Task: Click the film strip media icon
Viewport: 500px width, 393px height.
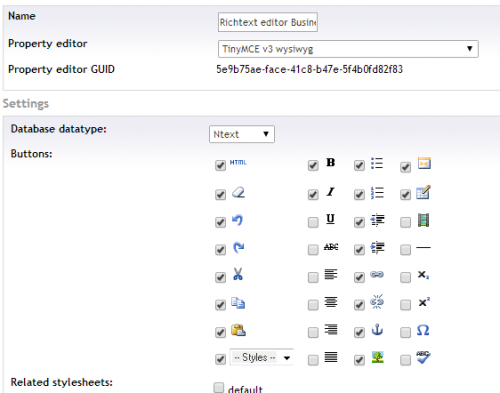Action: (x=423, y=220)
